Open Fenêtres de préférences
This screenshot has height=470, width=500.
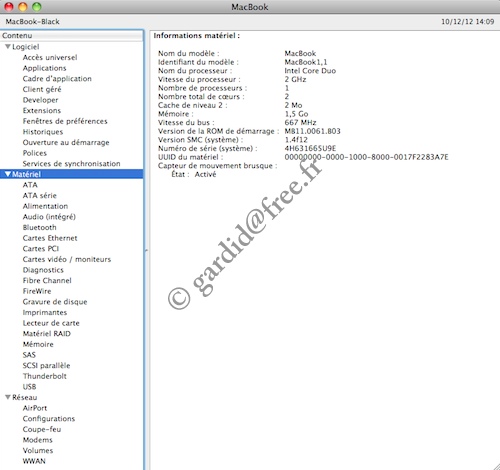(x=65, y=121)
